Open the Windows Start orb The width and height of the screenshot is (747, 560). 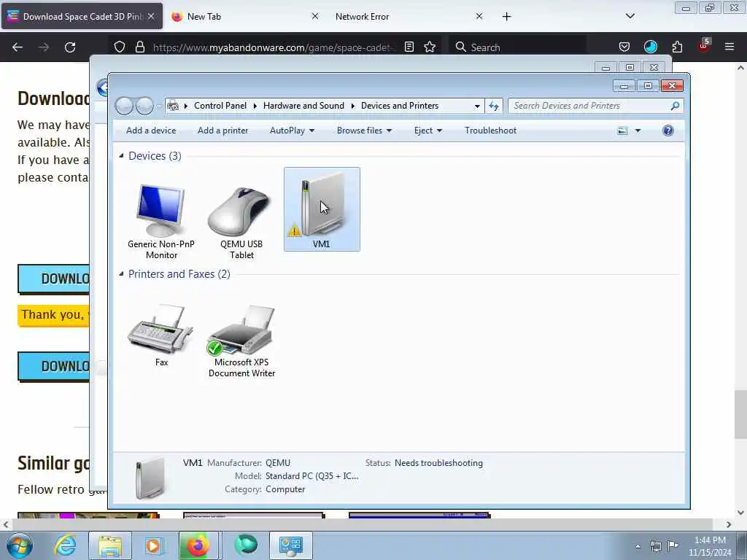click(20, 545)
